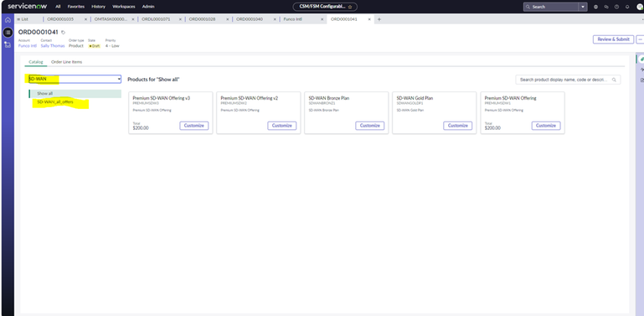
Task: Open the SD-WAN catalog dropdown
Action: (x=75, y=79)
